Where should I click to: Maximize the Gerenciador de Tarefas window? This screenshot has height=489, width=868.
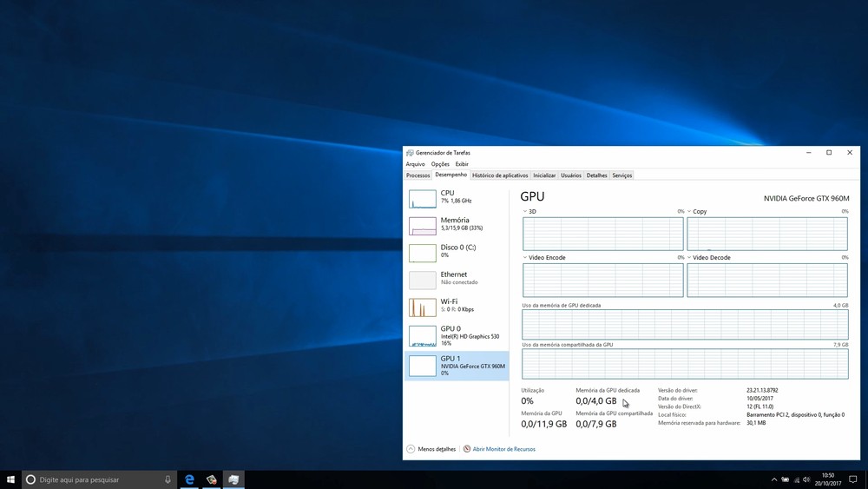coord(829,153)
